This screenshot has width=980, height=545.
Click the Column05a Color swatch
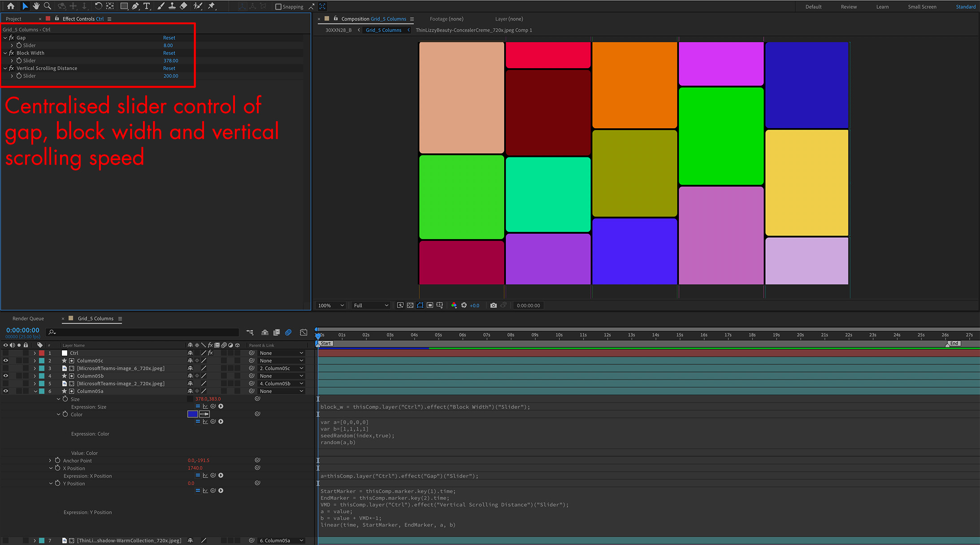point(192,414)
